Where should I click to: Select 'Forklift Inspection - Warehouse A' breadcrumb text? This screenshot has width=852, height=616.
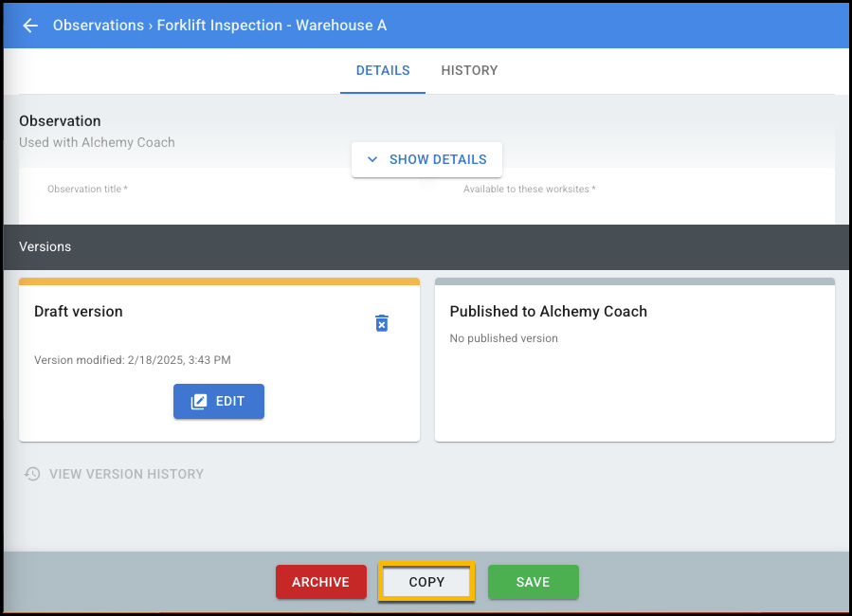272,26
